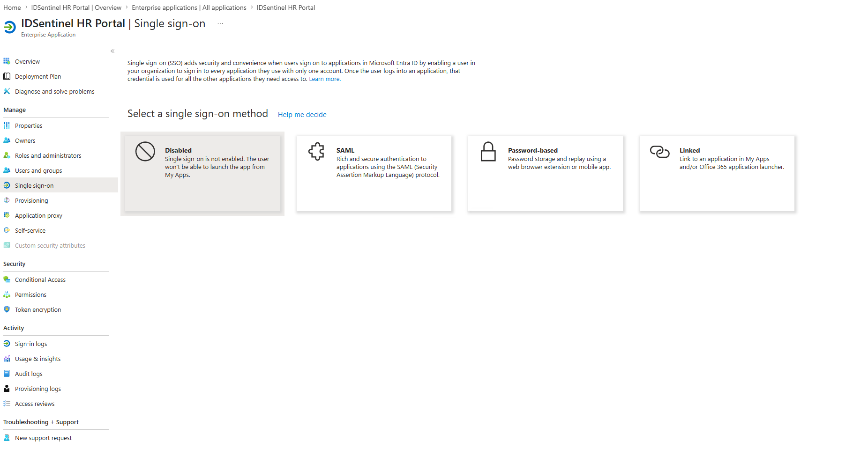The image size is (868, 471).
Task: Click the Roles and administrators icon
Action: [x=7, y=155]
